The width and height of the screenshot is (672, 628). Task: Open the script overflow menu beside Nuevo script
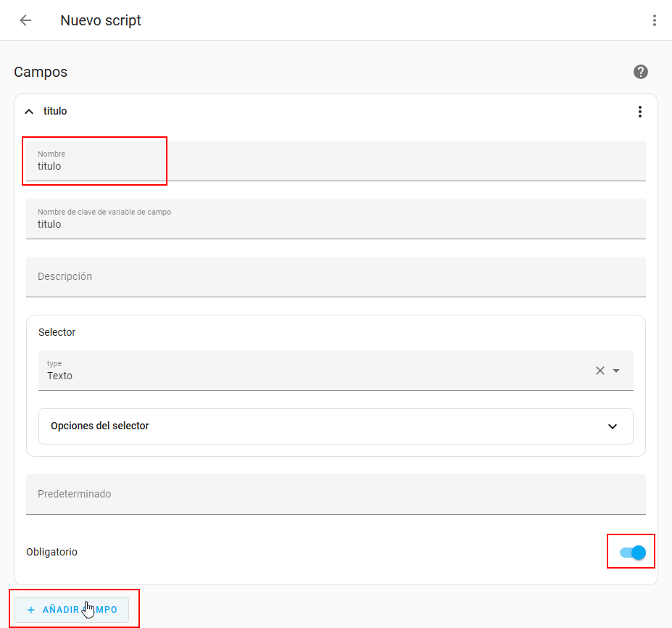pos(654,20)
